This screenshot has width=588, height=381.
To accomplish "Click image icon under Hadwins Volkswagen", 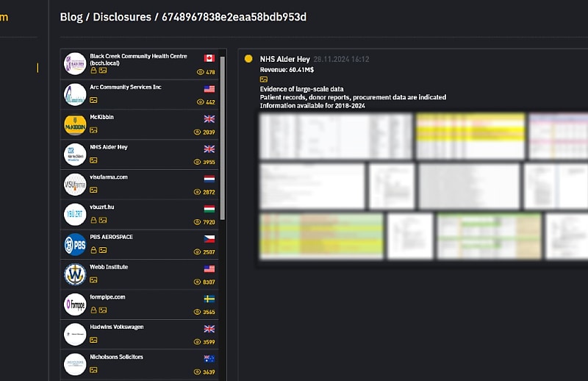I will coord(93,340).
